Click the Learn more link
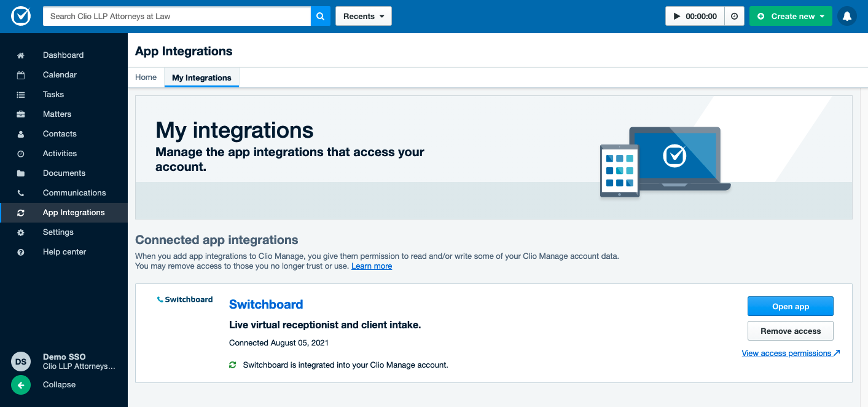The width and height of the screenshot is (868, 407). (372, 266)
